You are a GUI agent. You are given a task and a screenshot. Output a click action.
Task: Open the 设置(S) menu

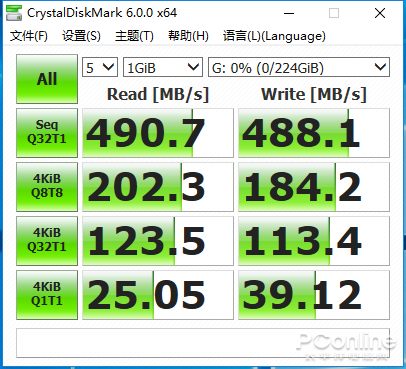(x=81, y=36)
